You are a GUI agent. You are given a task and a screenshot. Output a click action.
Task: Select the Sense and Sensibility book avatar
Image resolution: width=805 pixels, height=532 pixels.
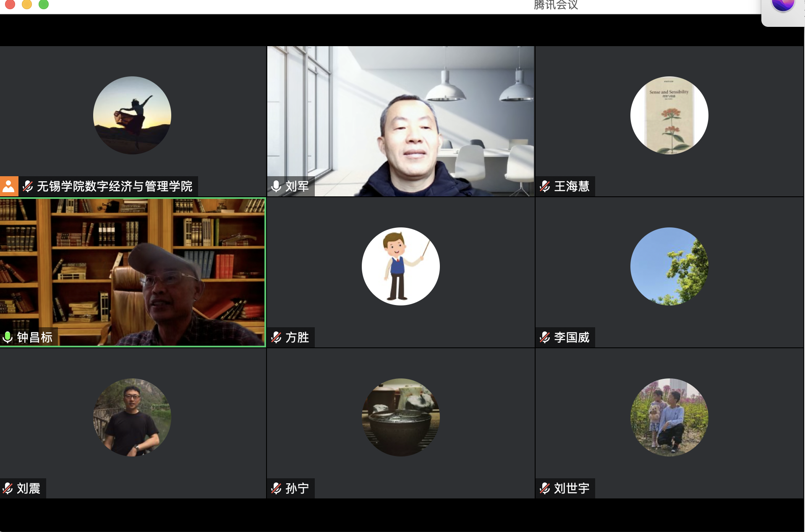[669, 115]
